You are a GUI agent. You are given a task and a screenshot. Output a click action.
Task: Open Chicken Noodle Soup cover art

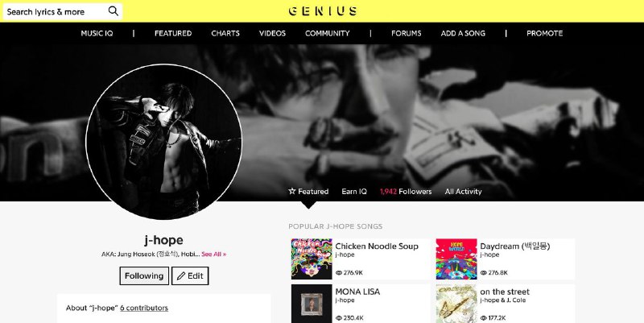point(312,259)
